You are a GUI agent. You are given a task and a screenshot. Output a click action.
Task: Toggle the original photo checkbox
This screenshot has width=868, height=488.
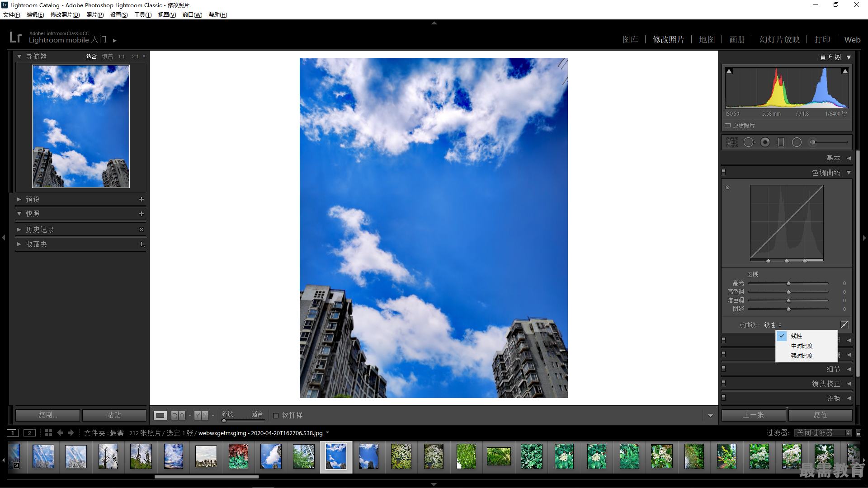pyautogui.click(x=728, y=126)
